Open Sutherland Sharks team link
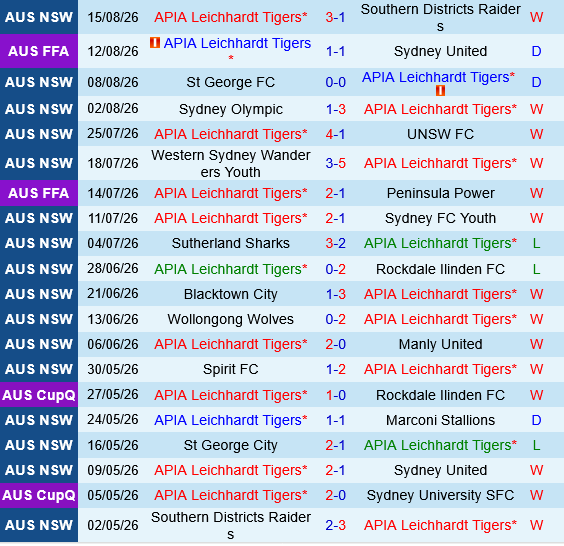This screenshot has height=546, width=564. 231,244
